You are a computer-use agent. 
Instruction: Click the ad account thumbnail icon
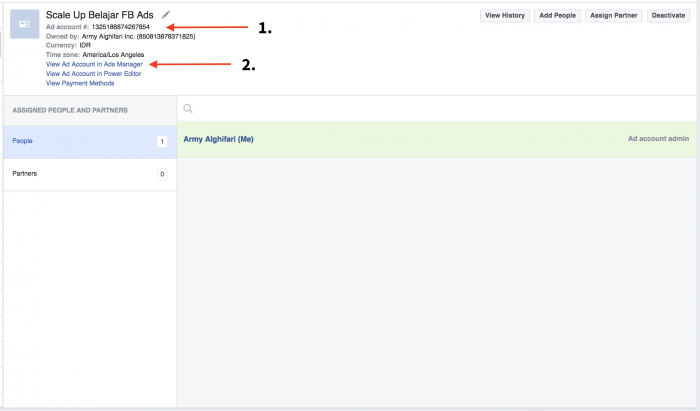click(24, 24)
